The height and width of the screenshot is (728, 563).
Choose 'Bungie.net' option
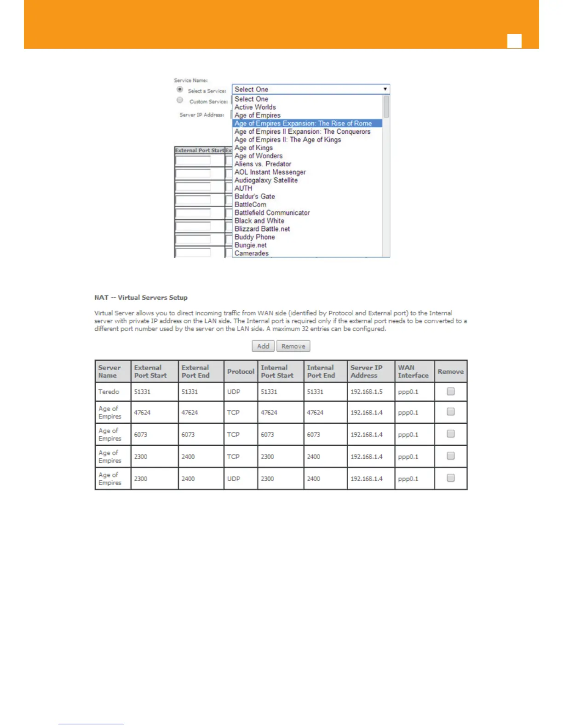251,245
